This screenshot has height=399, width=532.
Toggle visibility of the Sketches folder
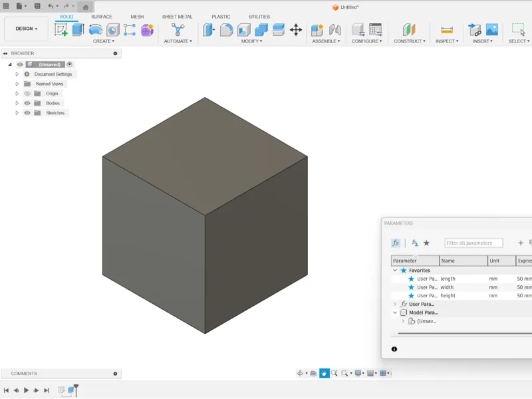pyautogui.click(x=27, y=113)
